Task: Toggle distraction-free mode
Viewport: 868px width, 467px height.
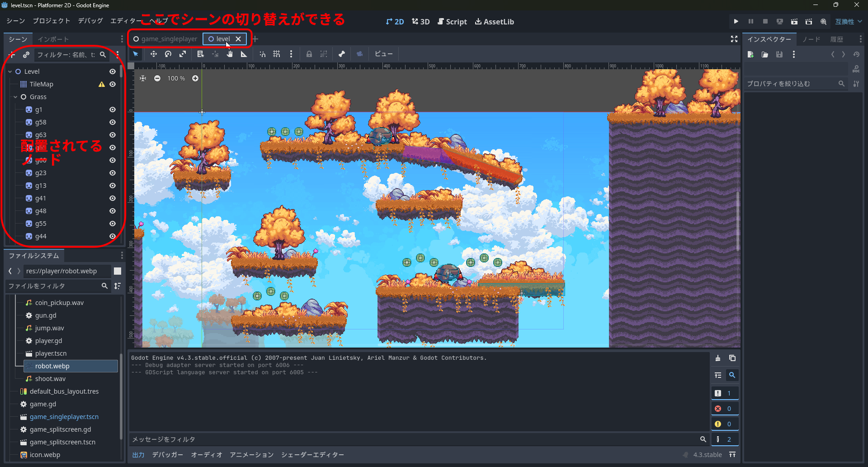Action: point(734,39)
